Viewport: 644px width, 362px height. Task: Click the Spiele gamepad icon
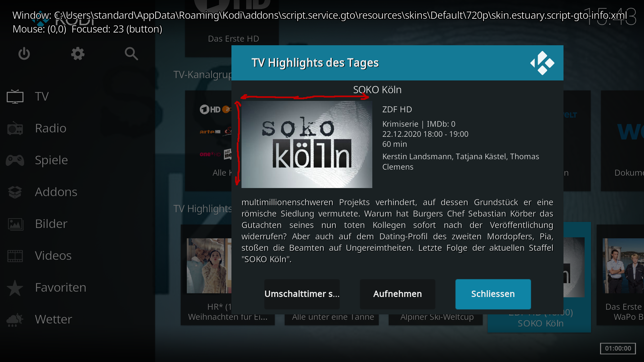(15, 160)
